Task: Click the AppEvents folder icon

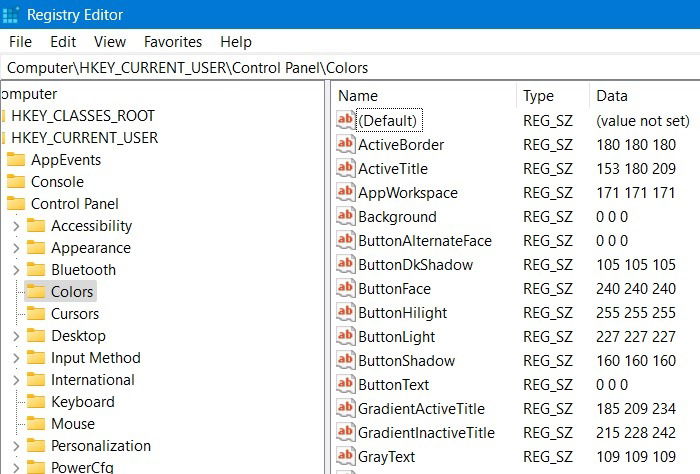Action: (16, 159)
